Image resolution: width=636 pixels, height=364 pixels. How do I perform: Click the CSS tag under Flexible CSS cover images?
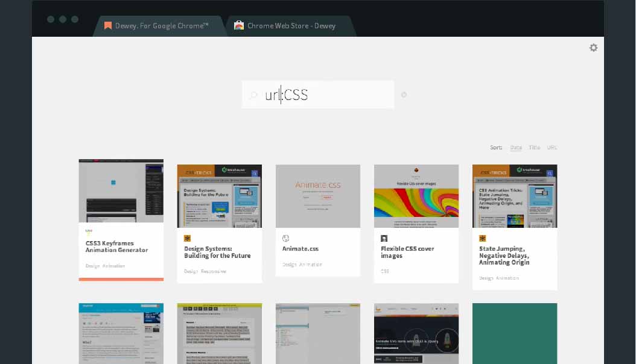click(x=385, y=271)
